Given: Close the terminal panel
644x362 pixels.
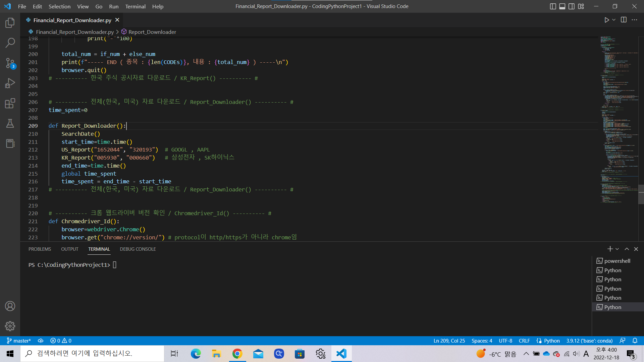Looking at the screenshot, I should pyautogui.click(x=636, y=249).
